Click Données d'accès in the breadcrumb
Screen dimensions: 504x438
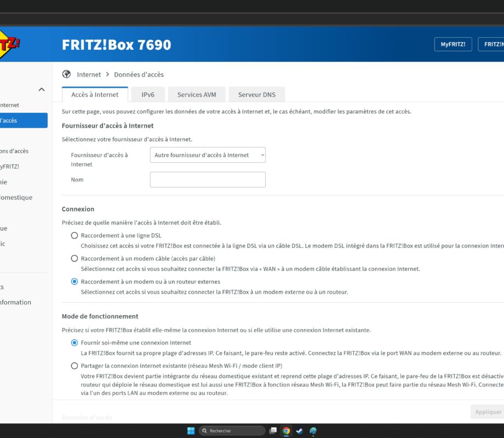point(139,74)
